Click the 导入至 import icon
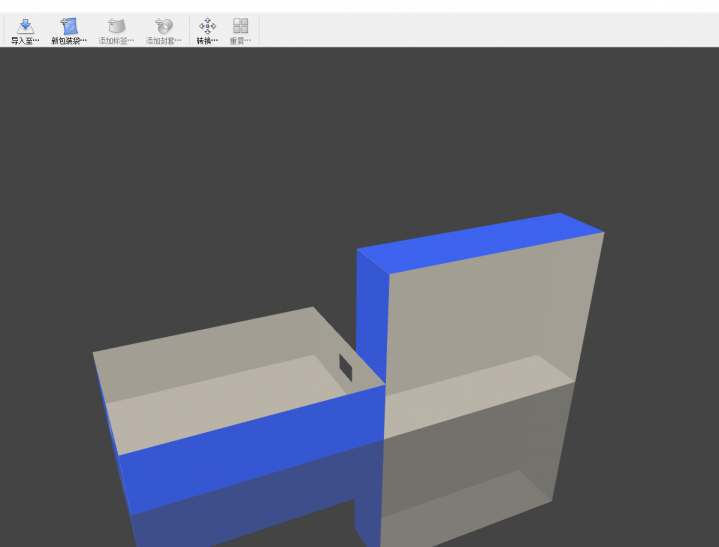Image resolution: width=719 pixels, height=547 pixels. click(x=25, y=26)
